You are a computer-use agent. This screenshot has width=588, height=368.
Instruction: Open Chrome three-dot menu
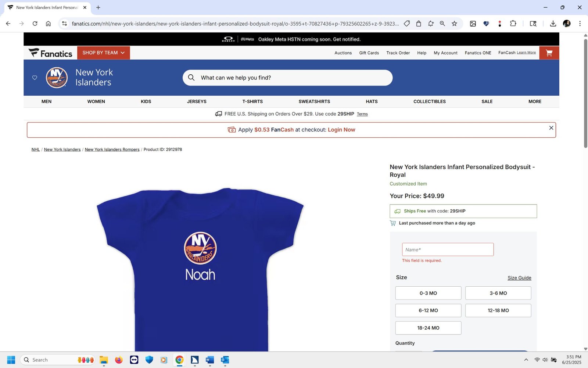580,24
